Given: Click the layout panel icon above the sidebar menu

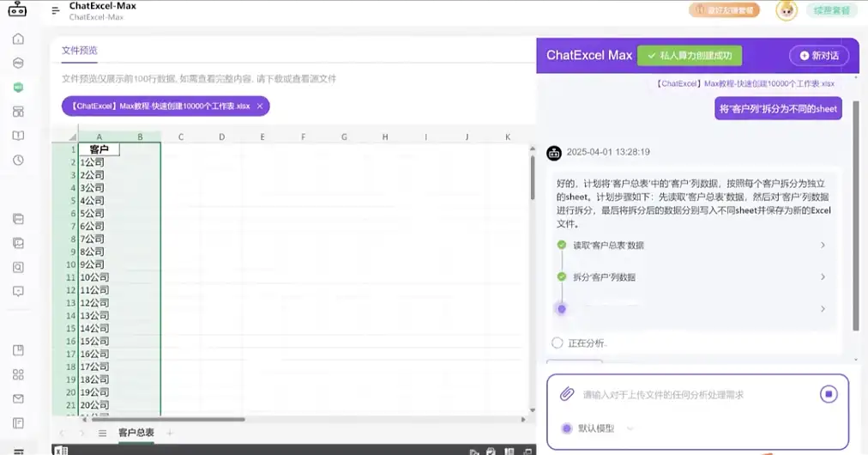Looking at the screenshot, I should tap(18, 423).
